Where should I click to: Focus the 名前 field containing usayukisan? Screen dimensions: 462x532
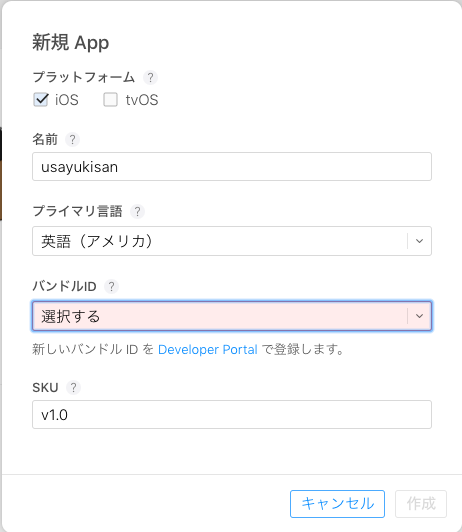[232, 167]
